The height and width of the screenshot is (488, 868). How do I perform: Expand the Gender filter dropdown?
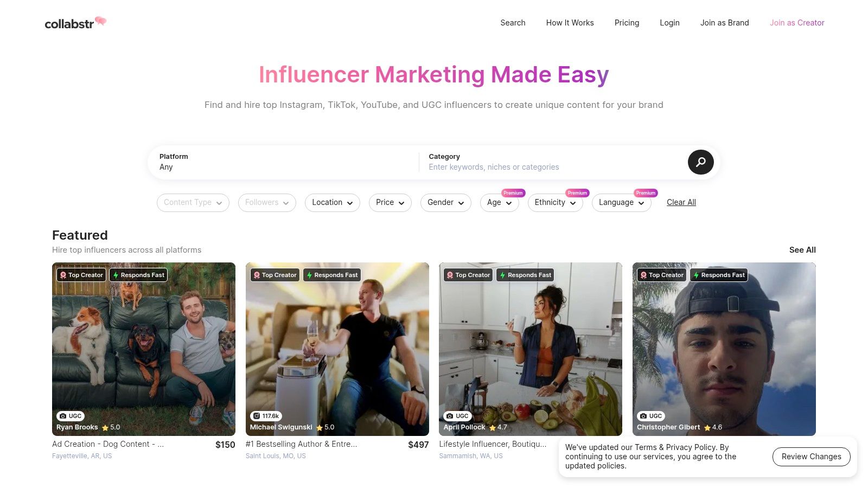click(446, 202)
